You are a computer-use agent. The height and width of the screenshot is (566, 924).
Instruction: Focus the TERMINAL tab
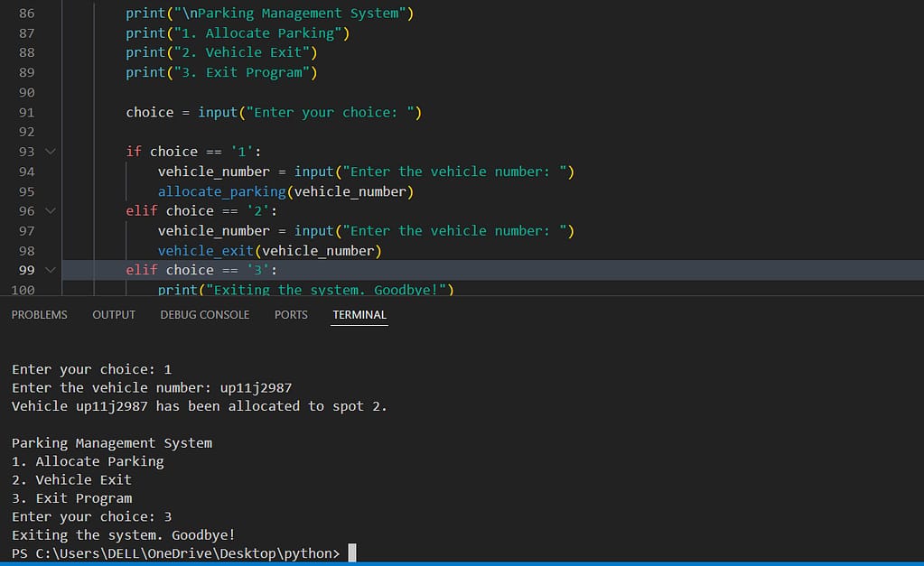[x=359, y=314]
